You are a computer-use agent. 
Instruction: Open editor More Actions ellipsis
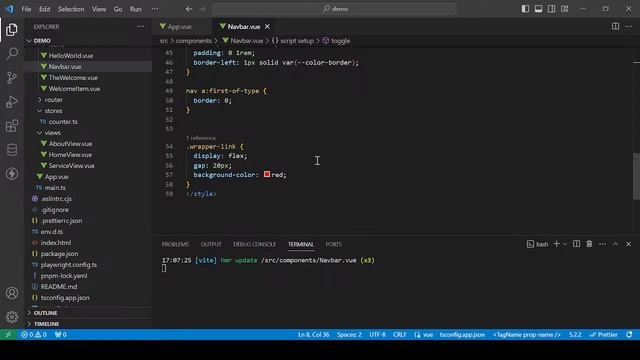[628, 27]
